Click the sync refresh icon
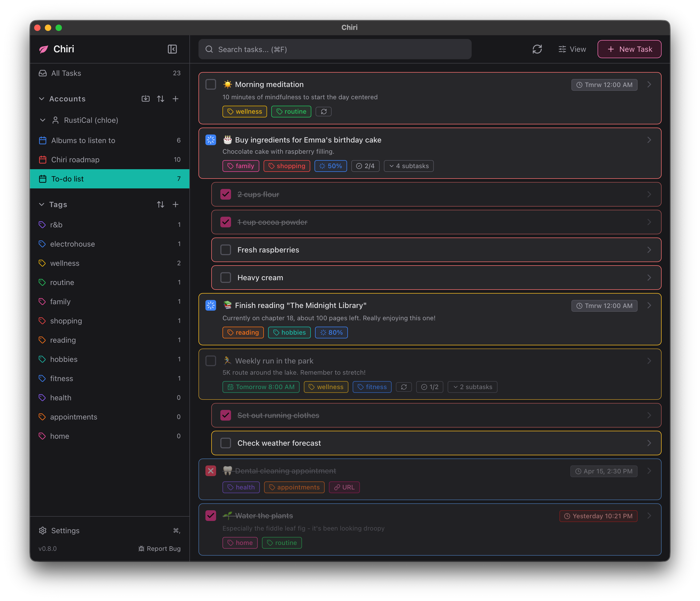Viewport: 700px width, 601px height. pyautogui.click(x=537, y=49)
